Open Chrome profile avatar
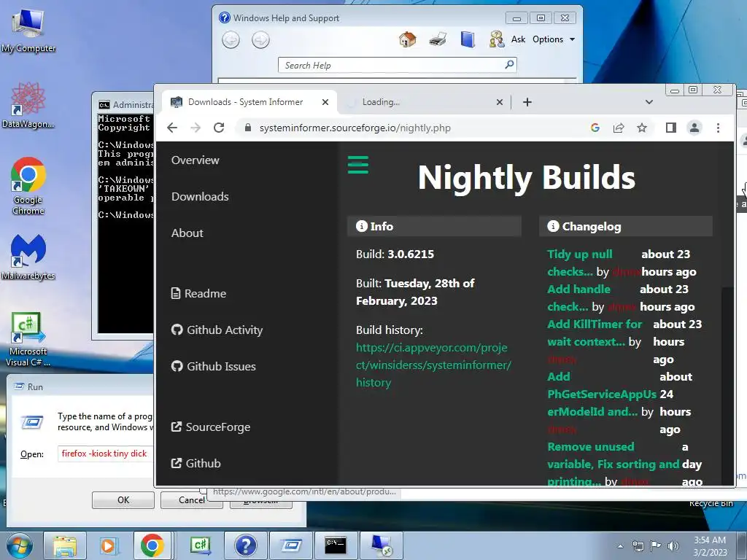This screenshot has height=560, width=747. click(x=694, y=128)
